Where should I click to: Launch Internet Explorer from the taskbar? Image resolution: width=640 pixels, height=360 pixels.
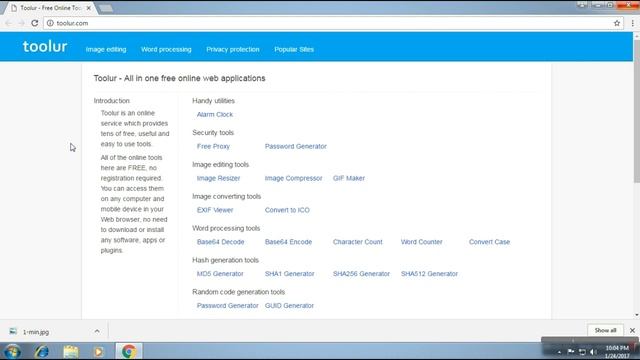coord(42,351)
